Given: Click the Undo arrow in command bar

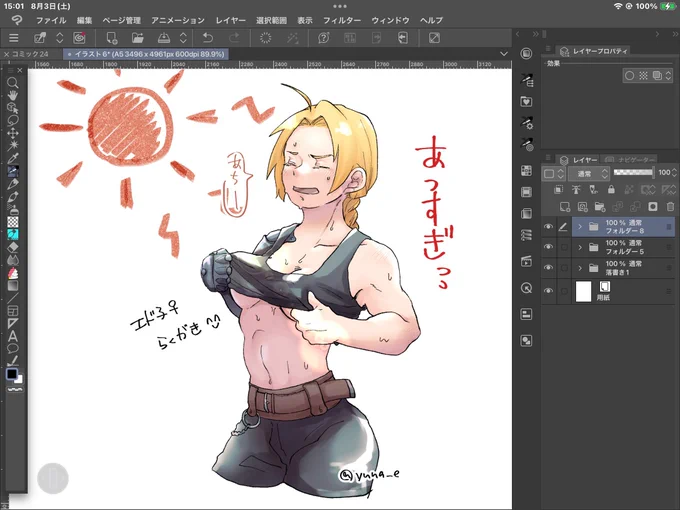Looking at the screenshot, I should pos(208,38).
